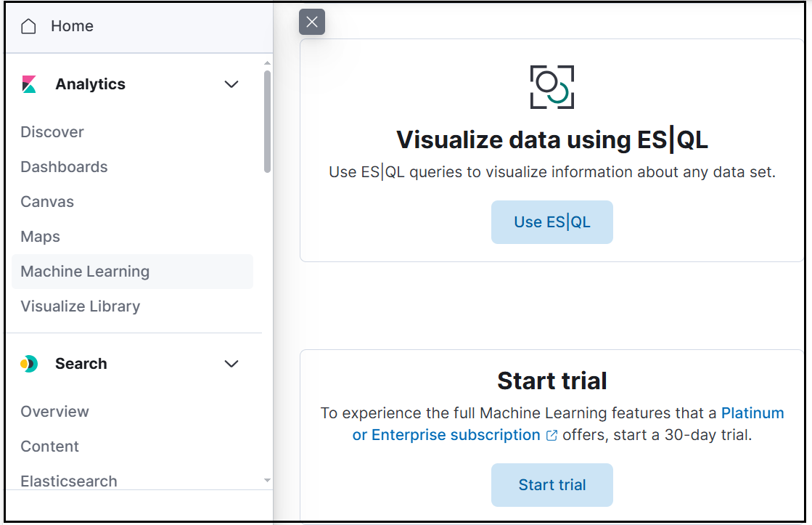
Task: Click the ES|QL visualization illustration icon
Action: pyautogui.click(x=552, y=87)
